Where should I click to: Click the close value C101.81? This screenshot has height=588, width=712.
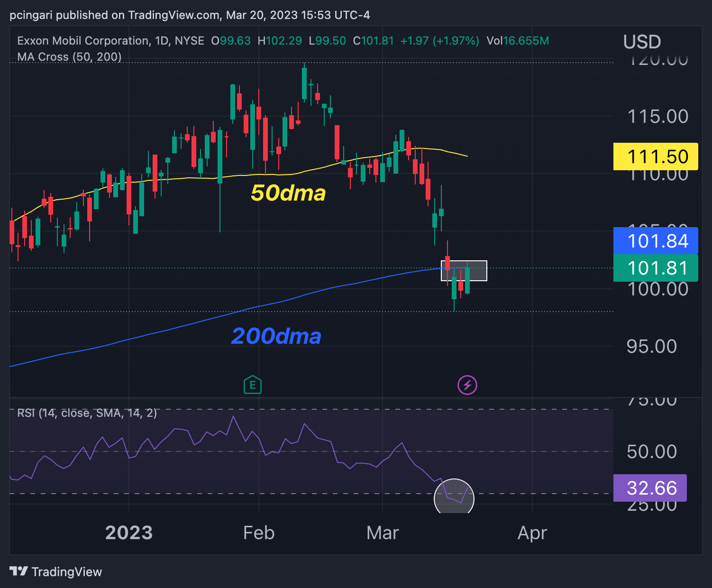pos(374,41)
